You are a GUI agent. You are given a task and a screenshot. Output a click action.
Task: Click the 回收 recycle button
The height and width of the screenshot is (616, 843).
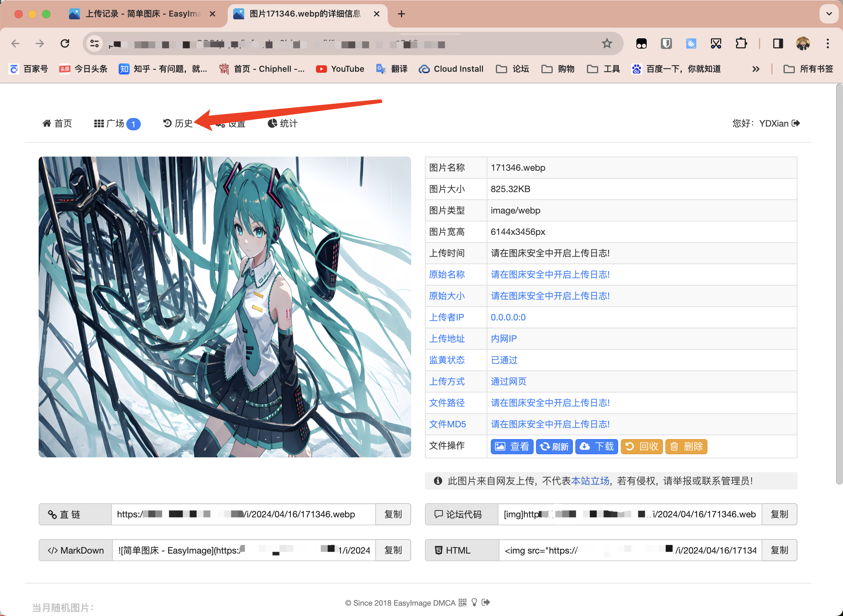pyautogui.click(x=641, y=446)
